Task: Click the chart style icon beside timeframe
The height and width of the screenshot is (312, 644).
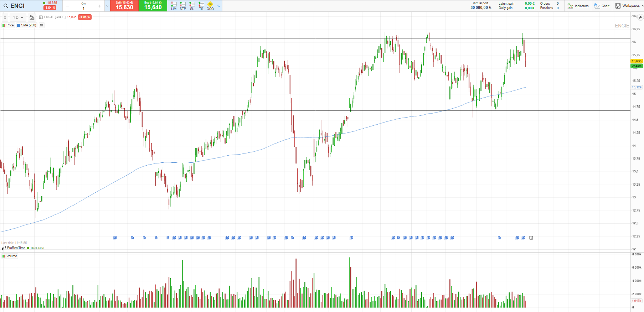Action: [x=32, y=17]
